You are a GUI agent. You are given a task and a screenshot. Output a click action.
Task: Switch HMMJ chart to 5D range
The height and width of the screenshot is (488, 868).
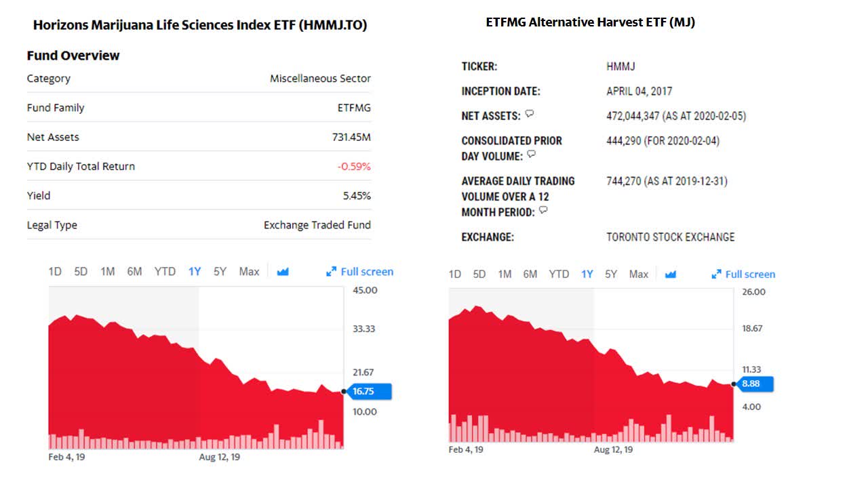[x=81, y=271]
